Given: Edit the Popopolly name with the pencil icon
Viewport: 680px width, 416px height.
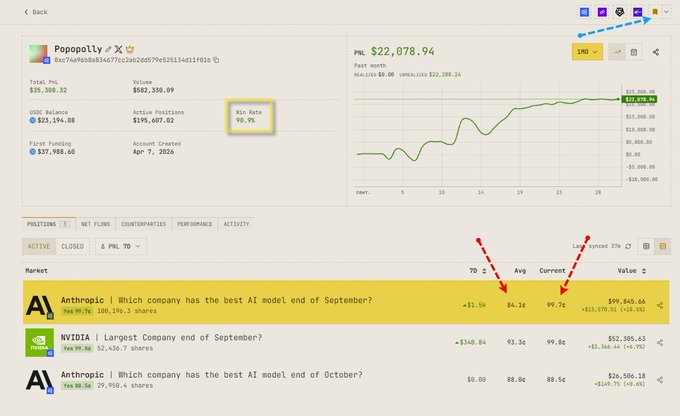Looking at the screenshot, I should (x=108, y=49).
